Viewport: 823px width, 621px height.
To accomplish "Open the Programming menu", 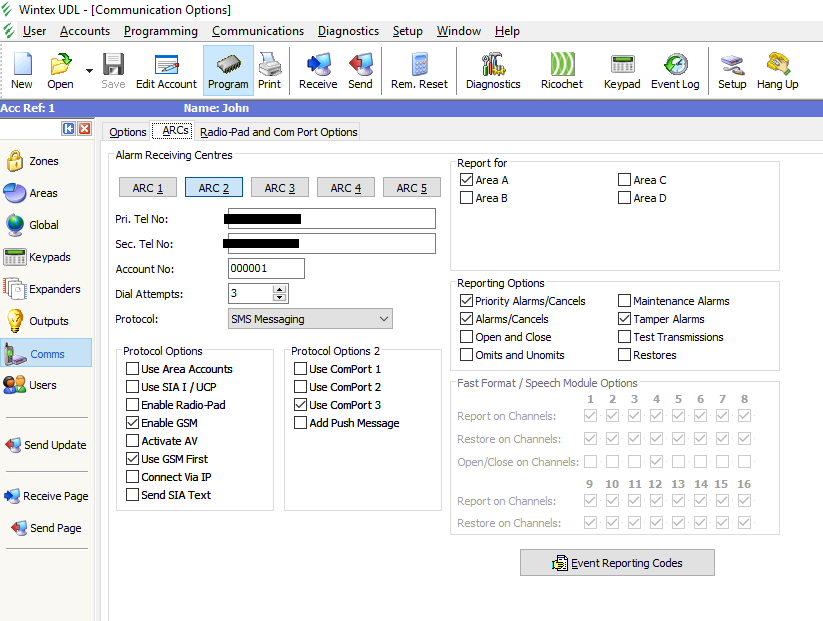I will pyautogui.click(x=161, y=31).
